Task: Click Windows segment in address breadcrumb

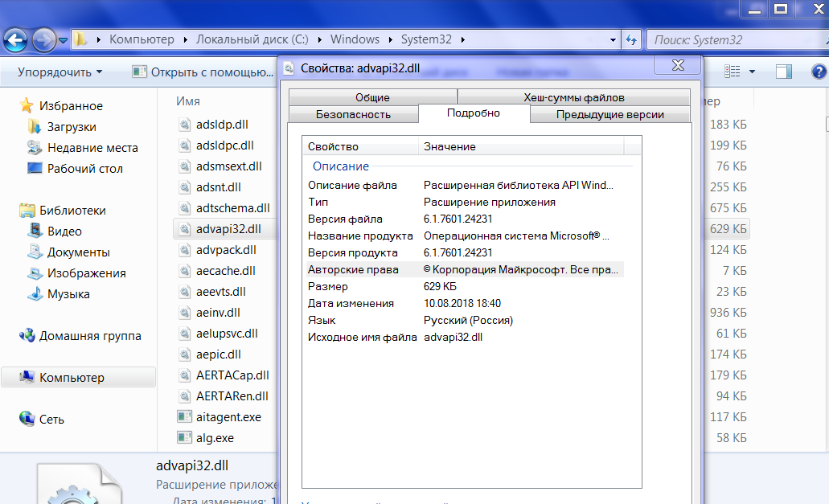Action: [355, 39]
